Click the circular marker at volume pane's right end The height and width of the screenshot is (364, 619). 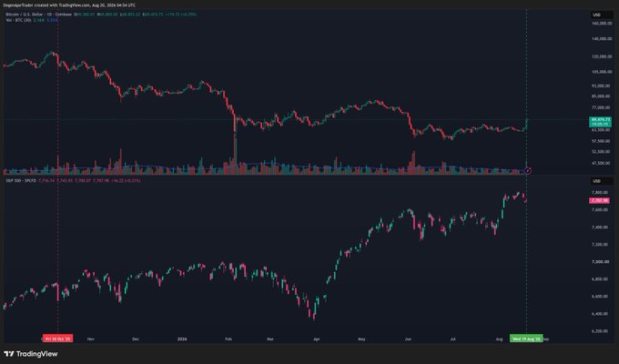click(528, 170)
